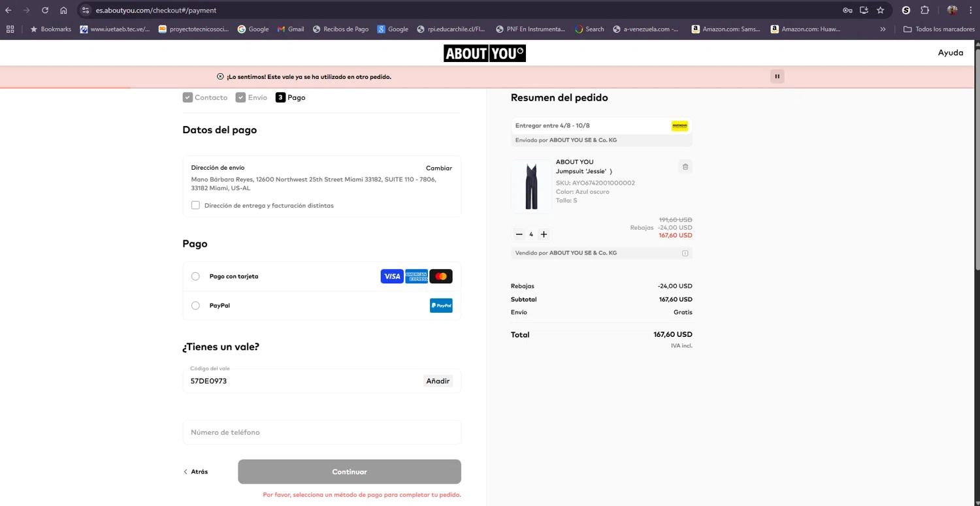Open the Extensions puzzle icon
Screen dimensions: 980x506
click(x=925, y=10)
